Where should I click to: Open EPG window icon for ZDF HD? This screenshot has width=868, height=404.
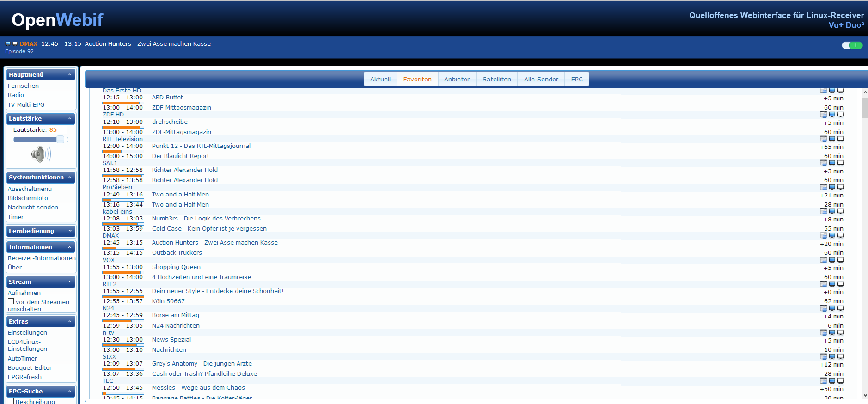click(824, 115)
